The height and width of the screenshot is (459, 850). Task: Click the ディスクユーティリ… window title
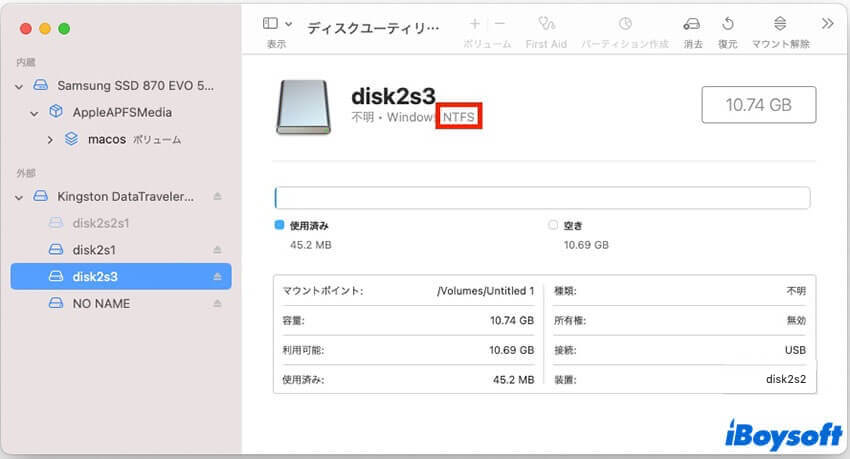tap(373, 28)
